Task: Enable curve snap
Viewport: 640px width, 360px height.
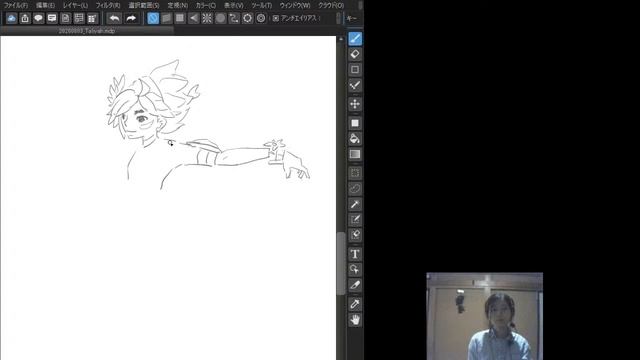Action: [234, 18]
